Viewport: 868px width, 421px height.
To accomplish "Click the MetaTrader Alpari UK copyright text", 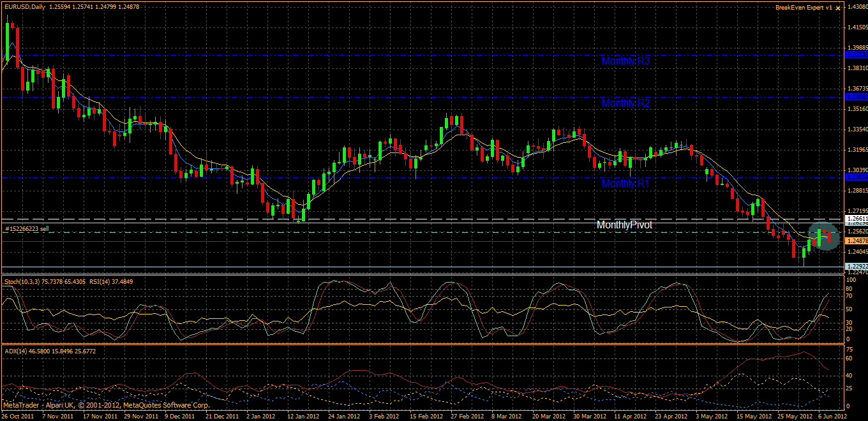I will (x=106, y=405).
